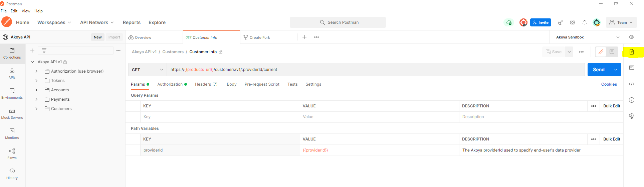Switch to edit mode pencil icon
Viewport: 644px width, 187px height.
[x=601, y=52]
